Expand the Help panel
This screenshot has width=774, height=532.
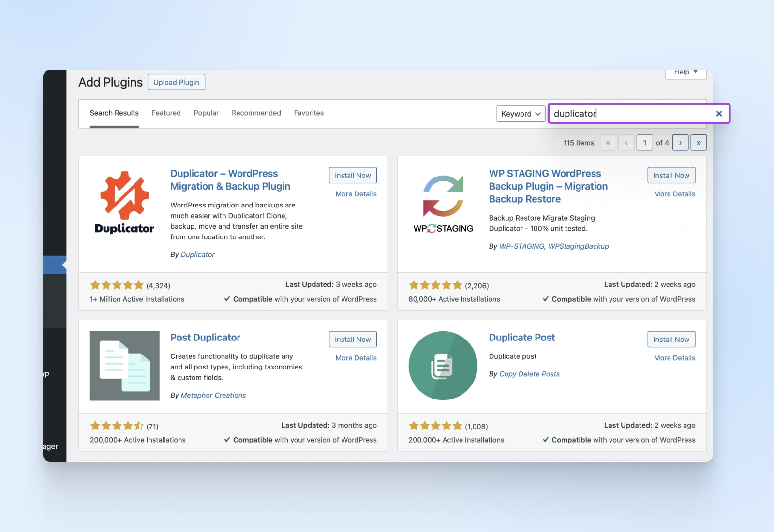tap(685, 72)
